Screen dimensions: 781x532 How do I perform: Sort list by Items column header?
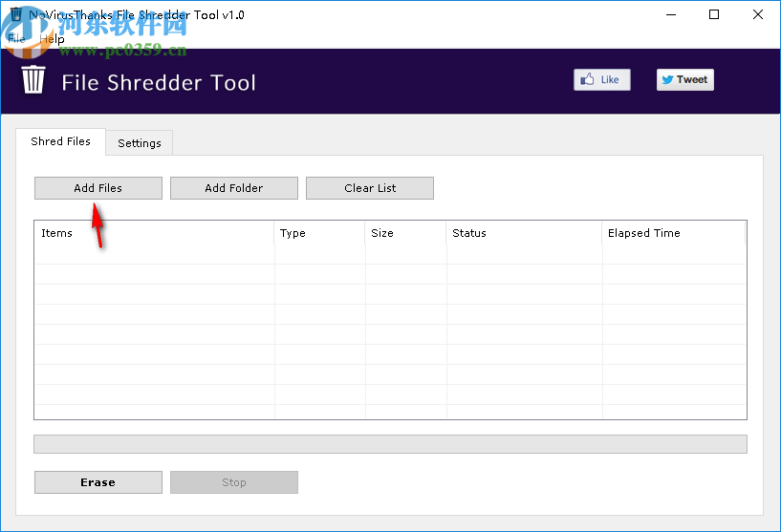coord(155,233)
